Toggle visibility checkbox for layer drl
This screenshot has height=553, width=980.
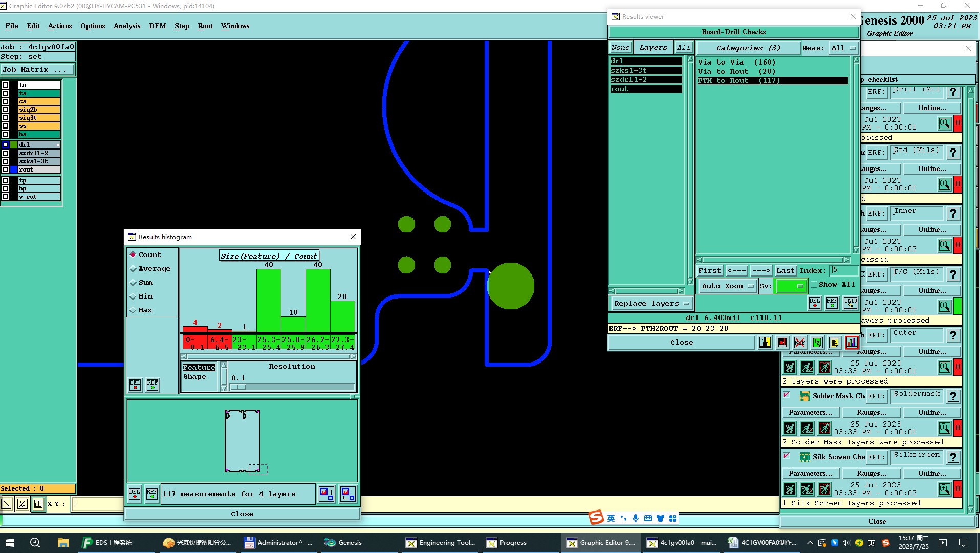point(6,145)
